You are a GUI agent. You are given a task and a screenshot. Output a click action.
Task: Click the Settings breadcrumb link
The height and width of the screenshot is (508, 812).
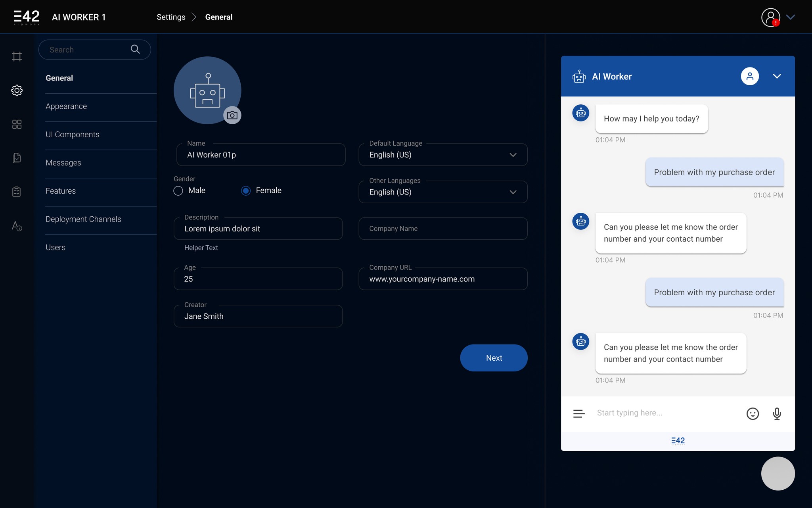(x=171, y=17)
